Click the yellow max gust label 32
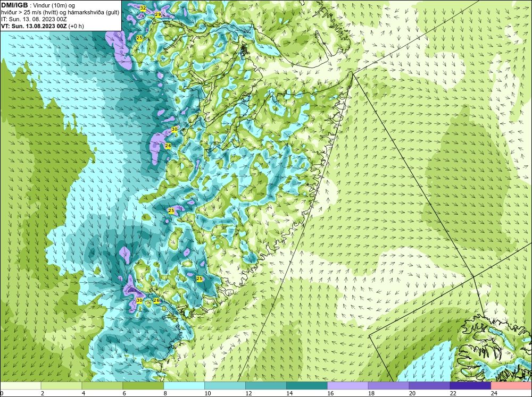 [143, 8]
